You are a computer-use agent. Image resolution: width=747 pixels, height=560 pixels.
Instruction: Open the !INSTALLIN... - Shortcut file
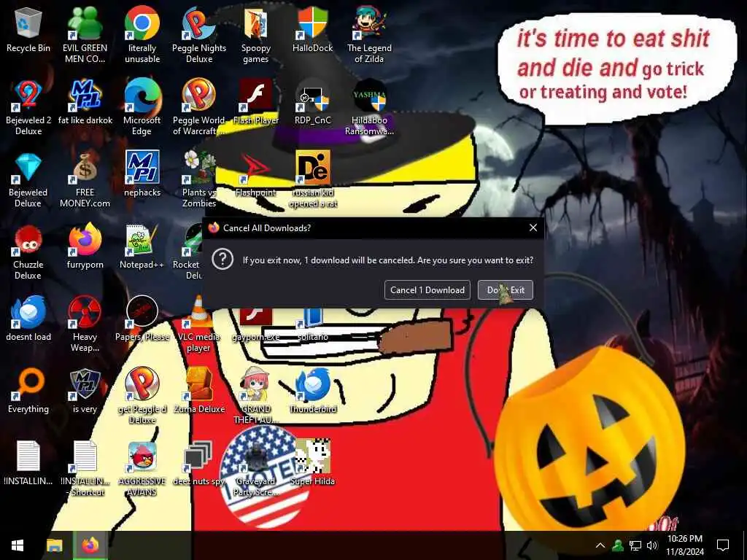85,469
